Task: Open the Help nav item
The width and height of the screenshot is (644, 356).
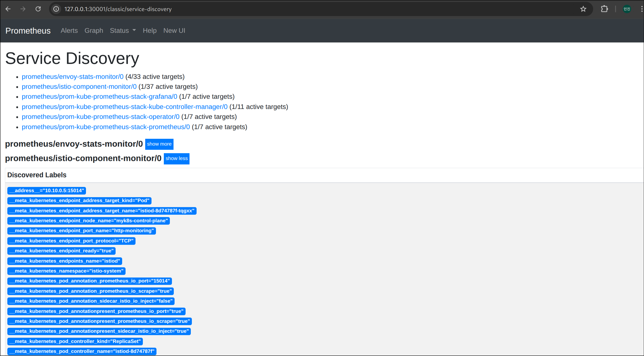Action: tap(150, 31)
